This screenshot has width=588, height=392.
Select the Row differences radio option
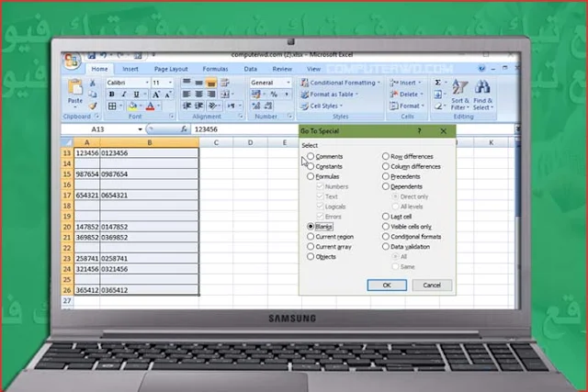pos(386,156)
